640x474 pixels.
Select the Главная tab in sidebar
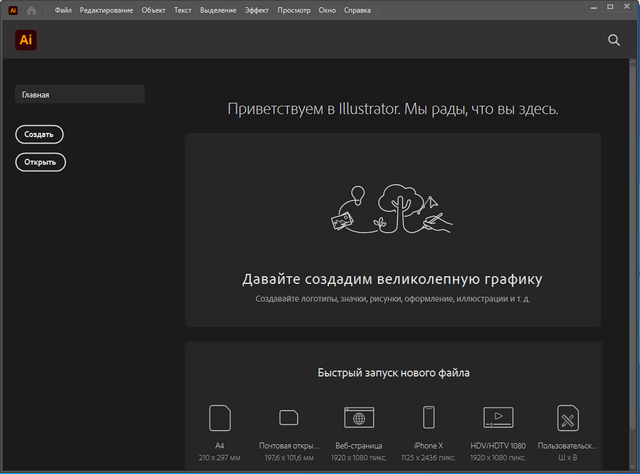(x=80, y=95)
